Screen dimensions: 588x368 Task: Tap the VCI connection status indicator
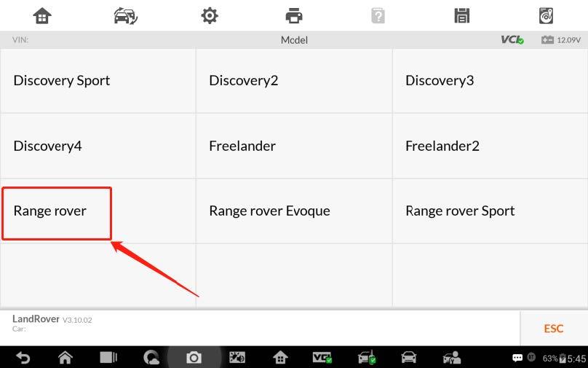[512, 40]
